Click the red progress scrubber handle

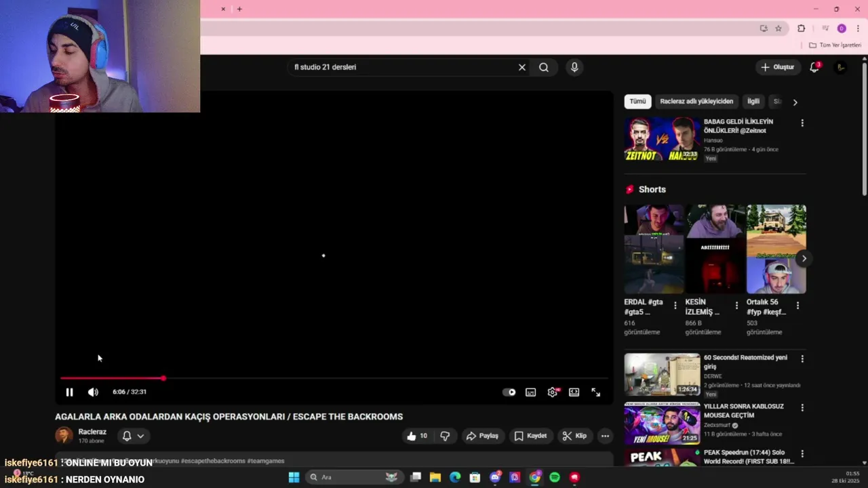pyautogui.click(x=163, y=378)
